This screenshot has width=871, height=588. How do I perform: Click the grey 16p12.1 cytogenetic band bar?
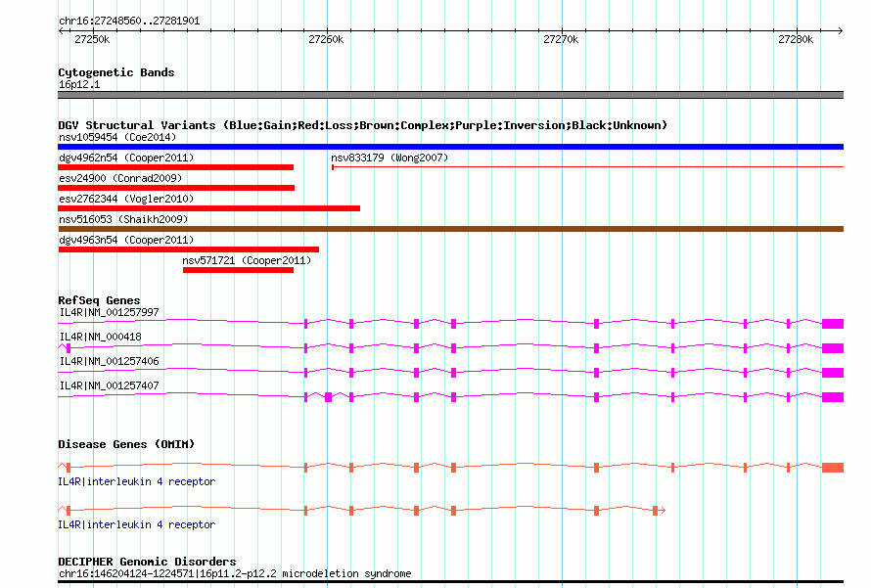(x=450, y=95)
